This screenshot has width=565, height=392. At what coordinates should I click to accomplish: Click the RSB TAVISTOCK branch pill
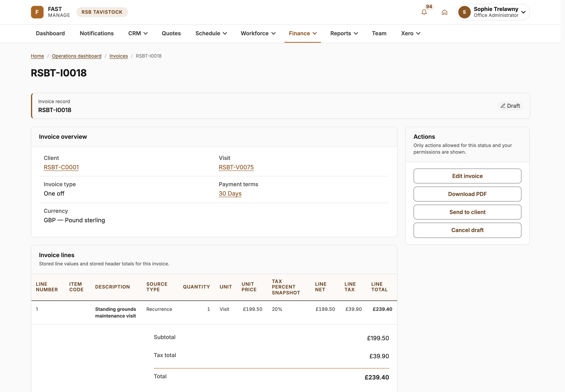102,12
